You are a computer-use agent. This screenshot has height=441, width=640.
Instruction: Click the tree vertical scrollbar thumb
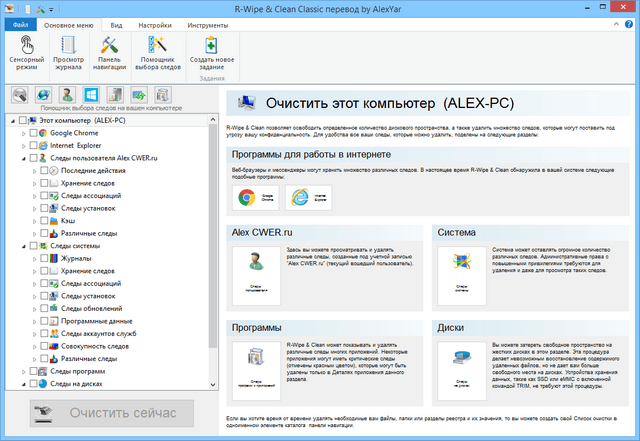[213, 236]
